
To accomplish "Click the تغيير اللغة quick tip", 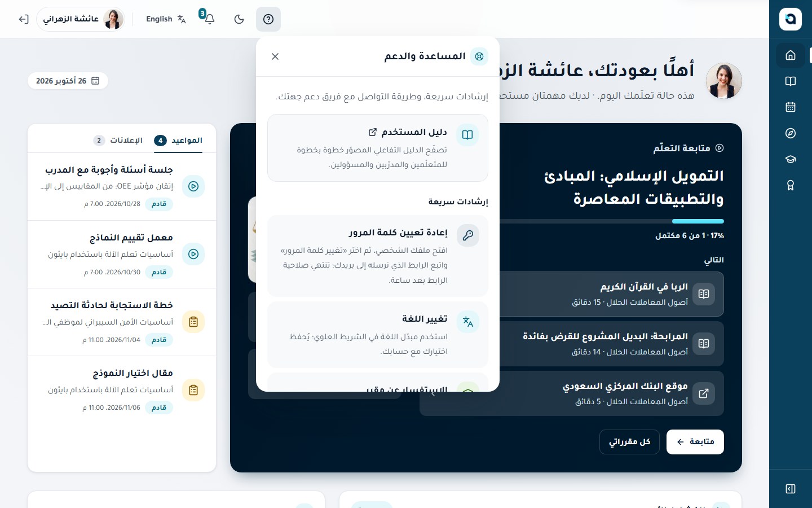I will [x=378, y=335].
